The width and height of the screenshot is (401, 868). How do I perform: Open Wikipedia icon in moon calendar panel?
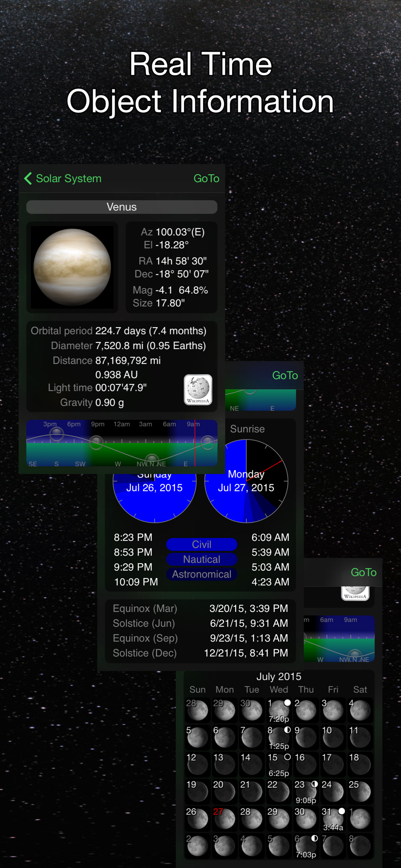click(355, 593)
